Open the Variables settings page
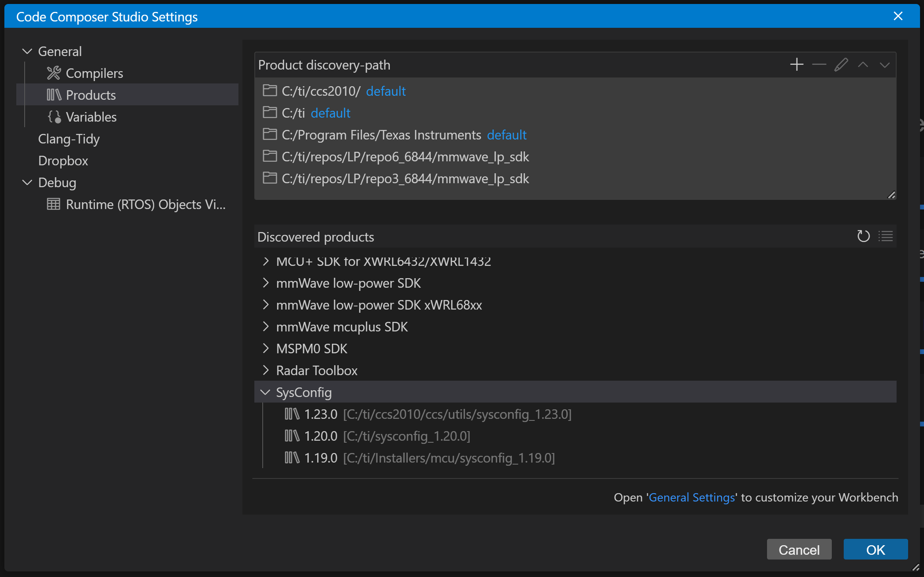The width and height of the screenshot is (924, 577). [x=91, y=117]
